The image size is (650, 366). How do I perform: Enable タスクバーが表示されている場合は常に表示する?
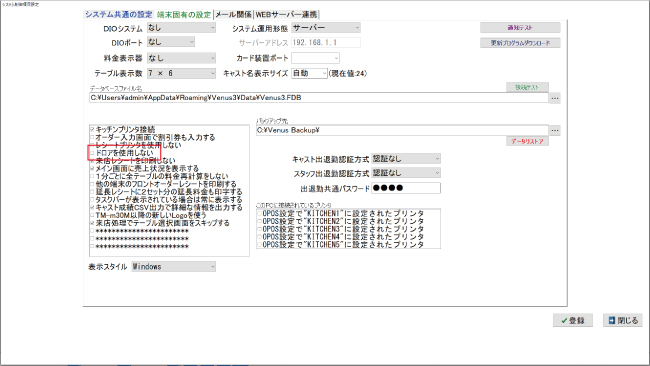92,200
